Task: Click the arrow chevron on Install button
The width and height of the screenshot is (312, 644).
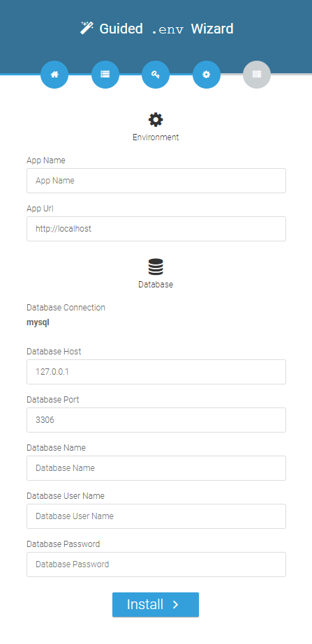Action: (x=175, y=604)
